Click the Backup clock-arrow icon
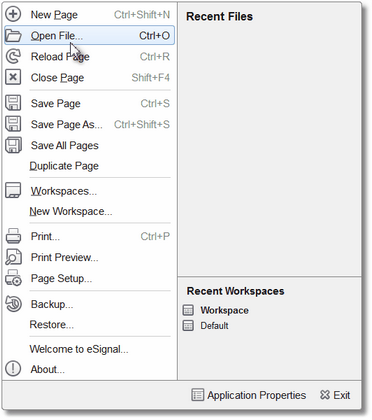The height and width of the screenshot is (420, 372). click(x=13, y=304)
